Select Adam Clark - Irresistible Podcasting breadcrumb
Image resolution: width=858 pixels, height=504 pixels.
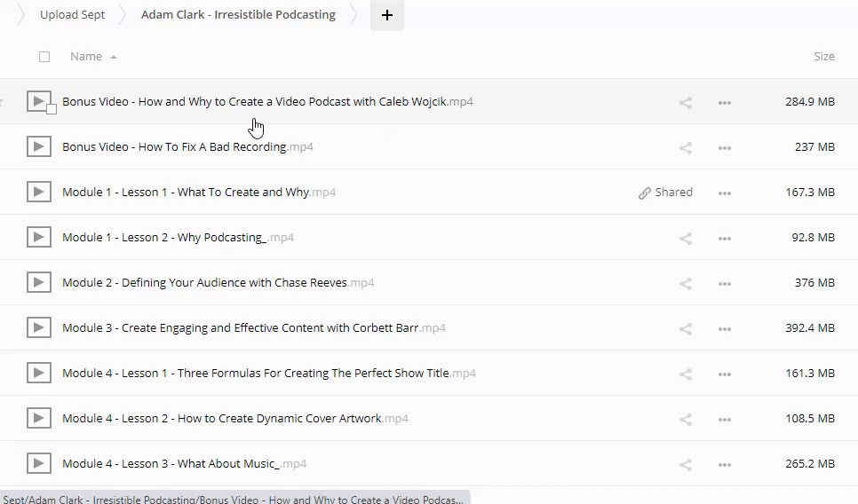coord(238,15)
